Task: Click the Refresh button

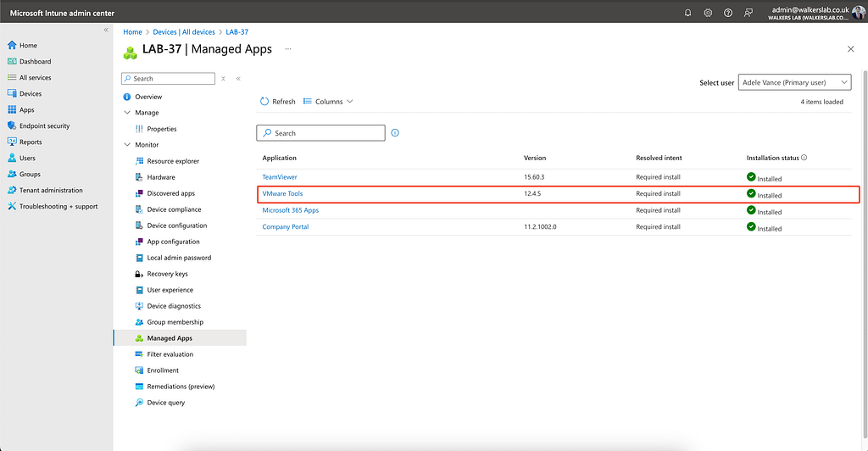Action: click(277, 102)
